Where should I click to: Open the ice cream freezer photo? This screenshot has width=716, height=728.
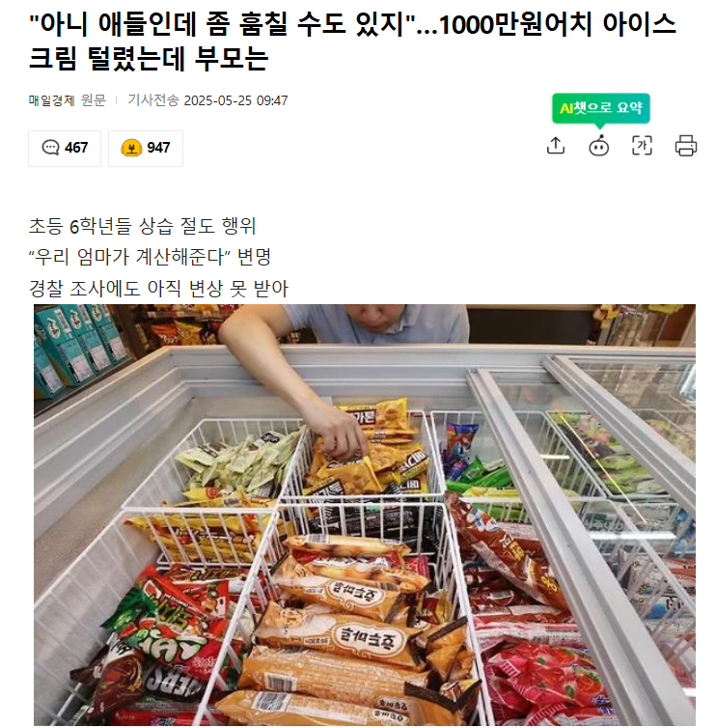(364, 515)
